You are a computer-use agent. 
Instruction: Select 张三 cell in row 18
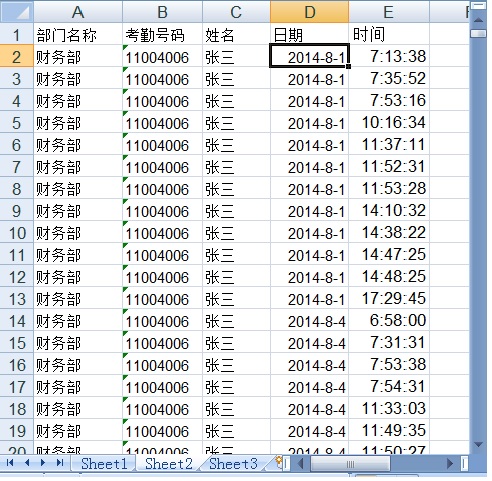[236, 408]
